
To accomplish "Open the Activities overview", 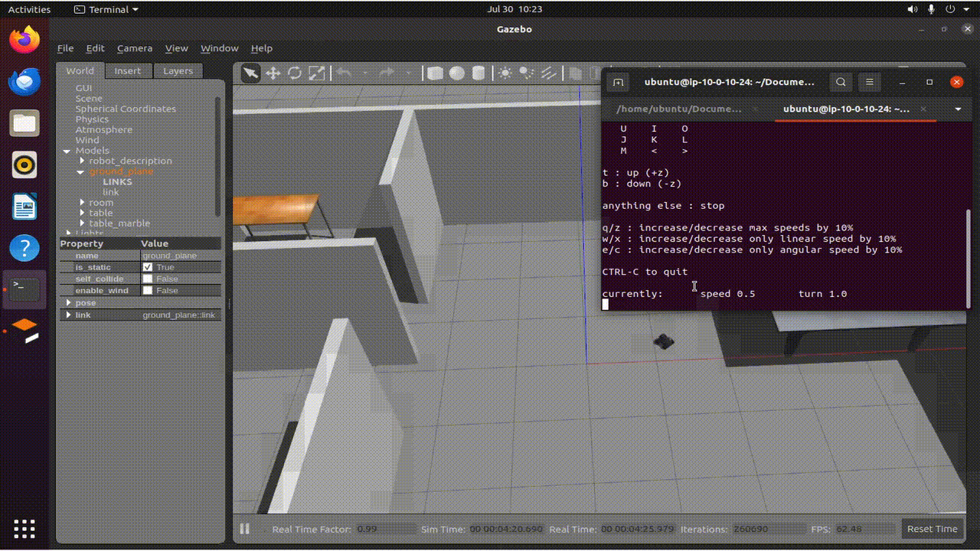I will pyautogui.click(x=29, y=9).
